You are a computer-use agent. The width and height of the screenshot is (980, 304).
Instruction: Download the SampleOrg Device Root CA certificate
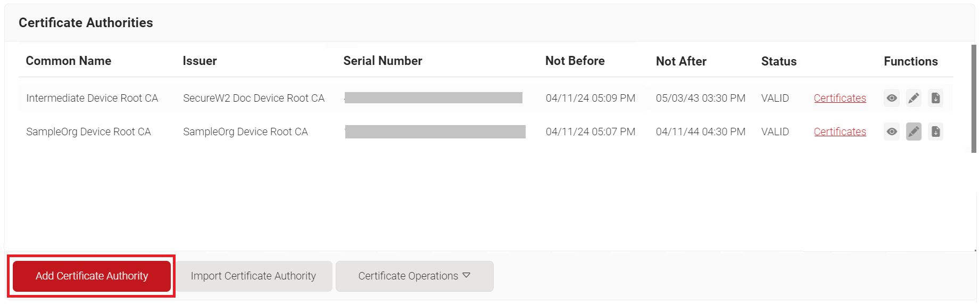click(x=935, y=132)
